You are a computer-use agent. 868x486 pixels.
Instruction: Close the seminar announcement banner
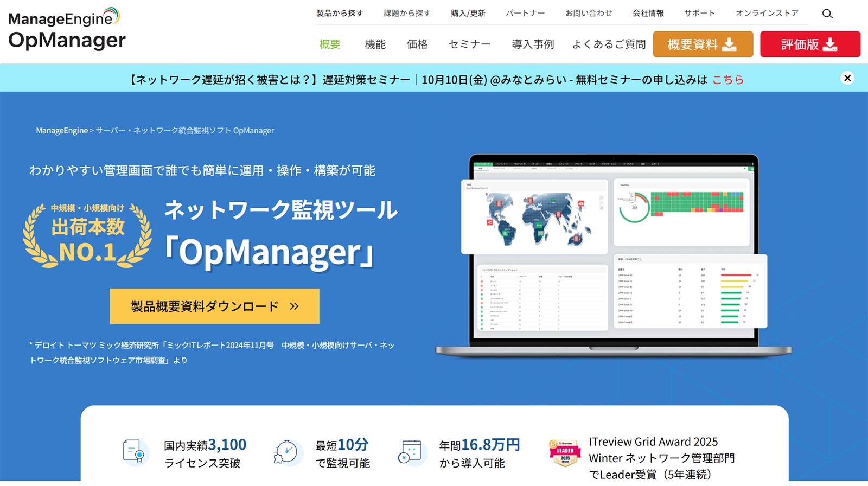tap(847, 78)
